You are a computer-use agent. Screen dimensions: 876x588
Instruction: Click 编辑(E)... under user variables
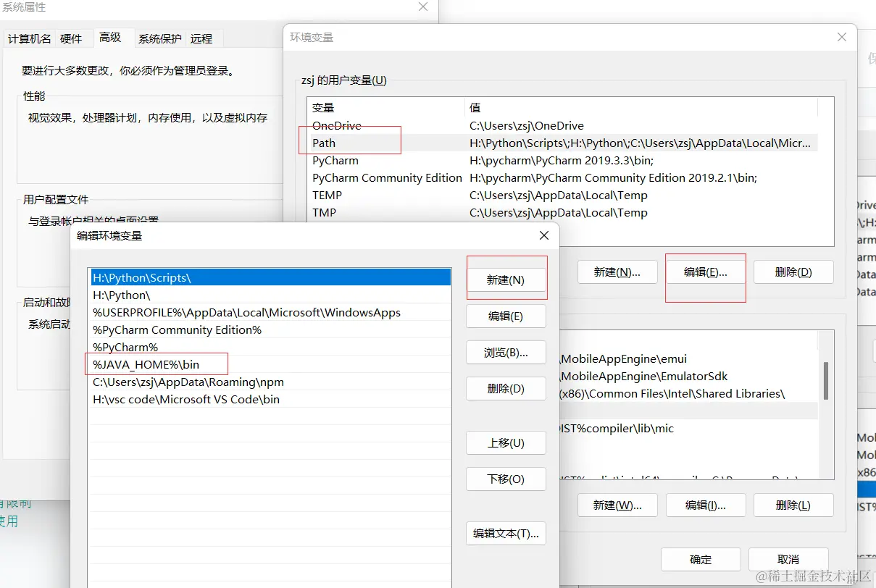pyautogui.click(x=706, y=272)
